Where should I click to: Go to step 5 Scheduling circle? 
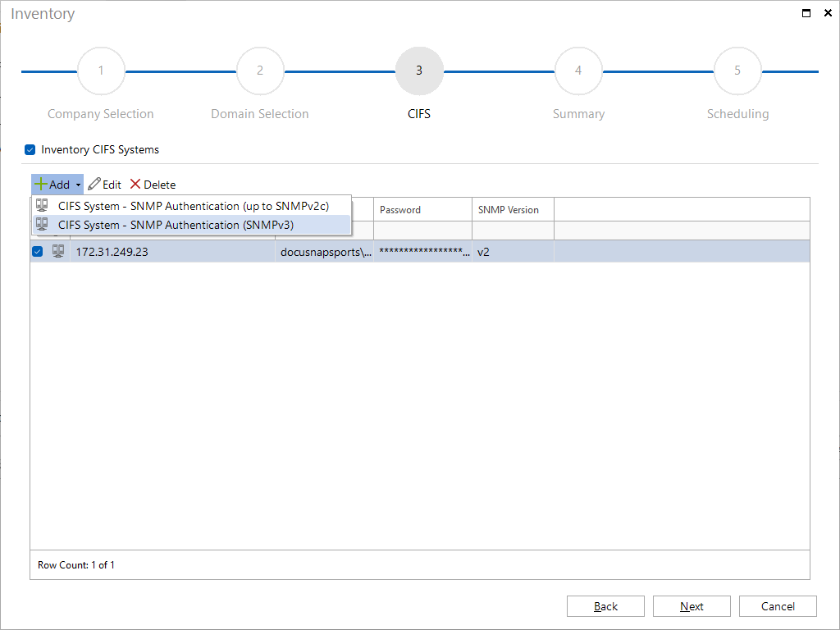[737, 71]
